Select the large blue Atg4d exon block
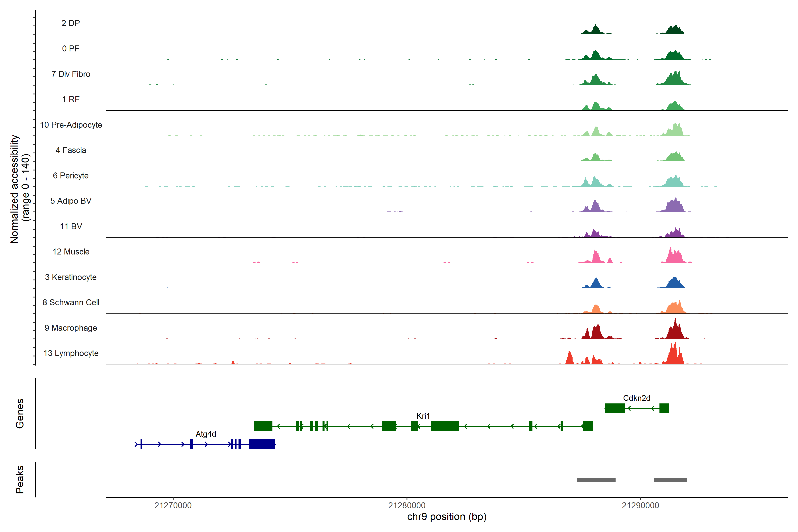Image resolution: width=798 pixels, height=532 pixels. click(262, 444)
